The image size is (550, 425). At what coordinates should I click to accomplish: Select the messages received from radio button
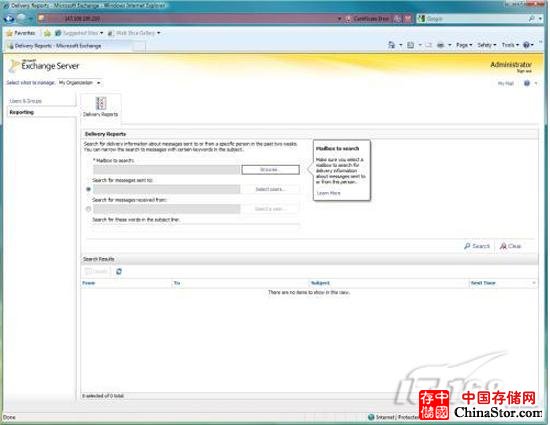coord(88,209)
